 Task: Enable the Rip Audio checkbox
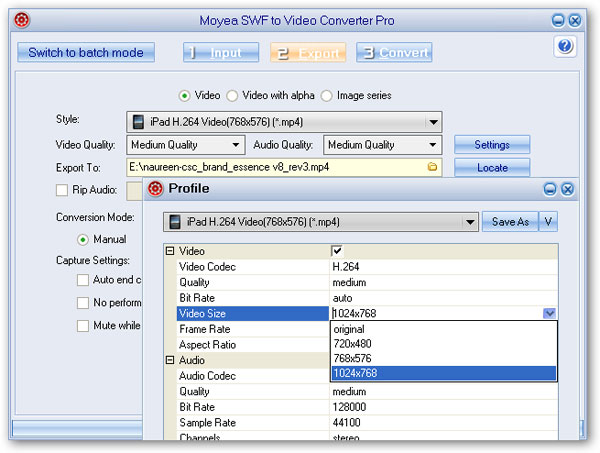(x=62, y=190)
